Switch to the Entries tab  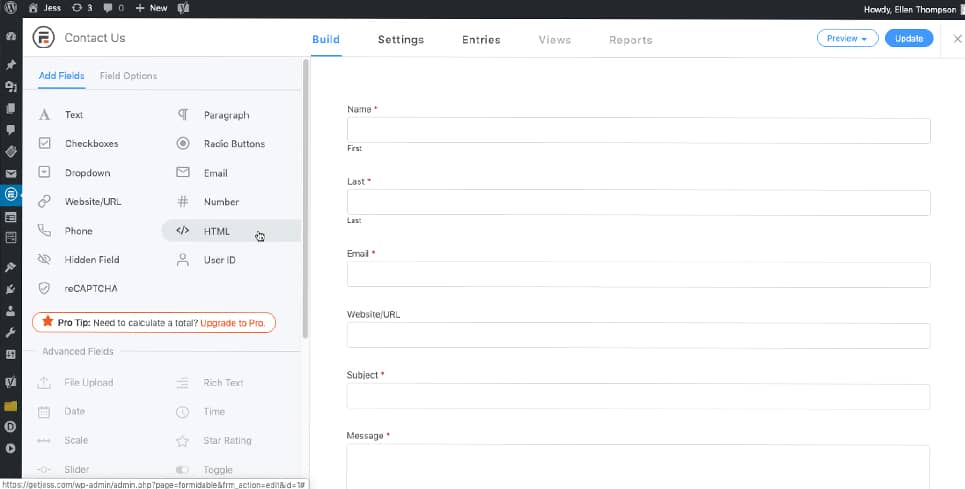pos(481,39)
